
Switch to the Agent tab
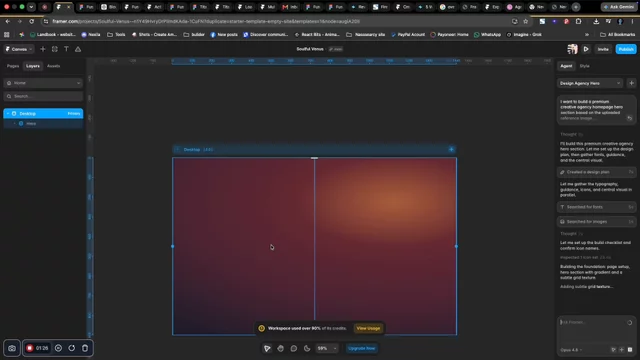[x=566, y=66]
